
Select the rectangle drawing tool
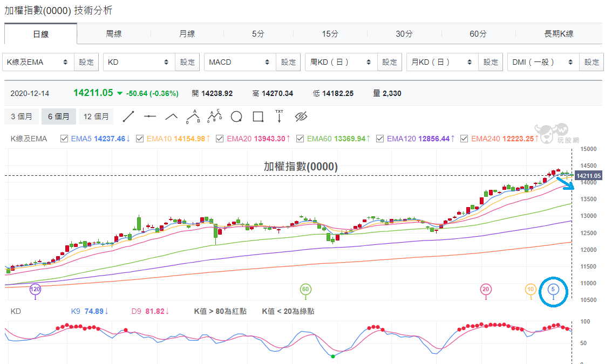tap(258, 116)
